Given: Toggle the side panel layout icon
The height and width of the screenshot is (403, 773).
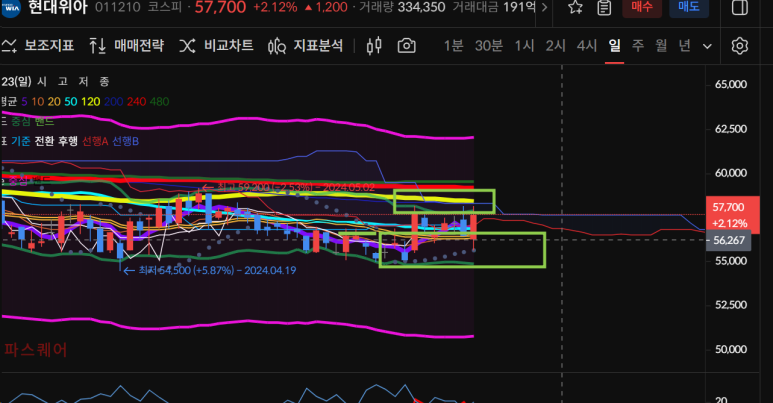Looking at the screenshot, I should 739,7.
